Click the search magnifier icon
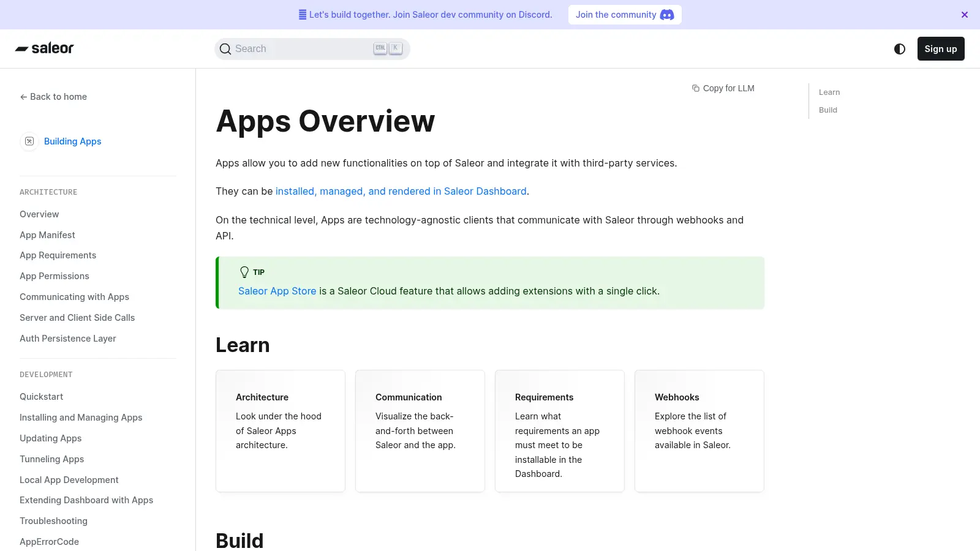Viewport: 980px width, 551px height. (225, 49)
